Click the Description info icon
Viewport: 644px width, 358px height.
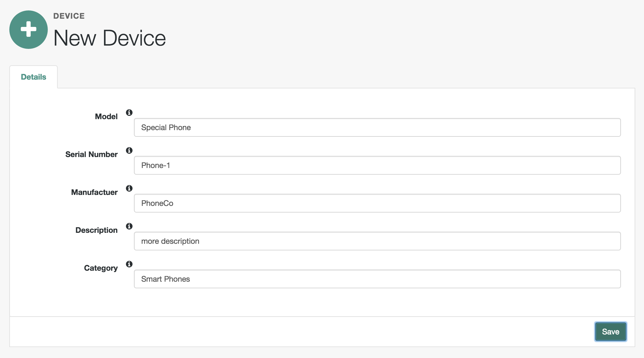[129, 226]
